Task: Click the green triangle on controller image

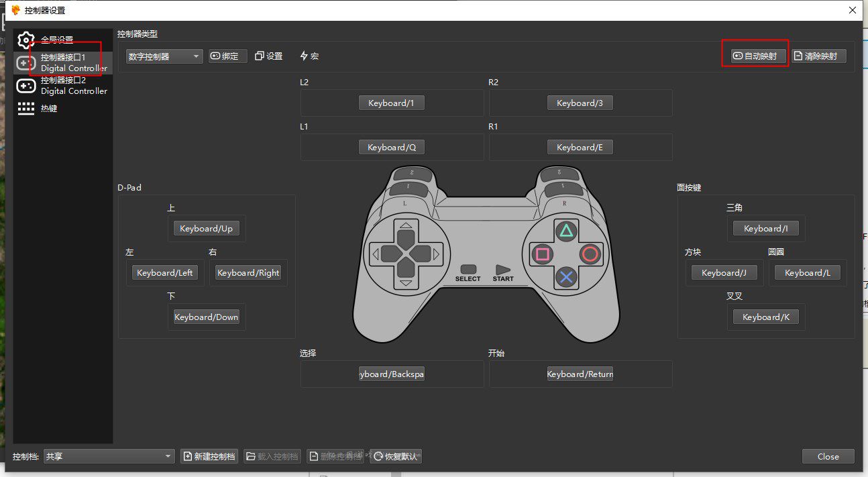Action: 567,231
